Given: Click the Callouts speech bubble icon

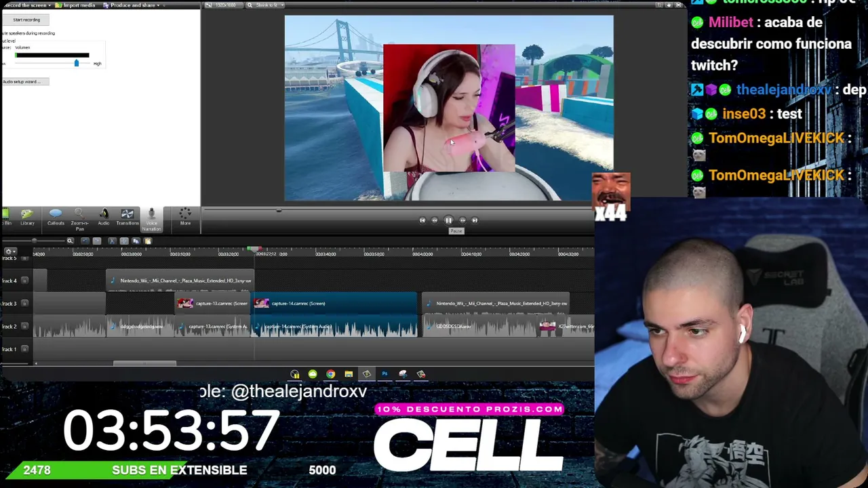Looking at the screenshot, I should (56, 213).
